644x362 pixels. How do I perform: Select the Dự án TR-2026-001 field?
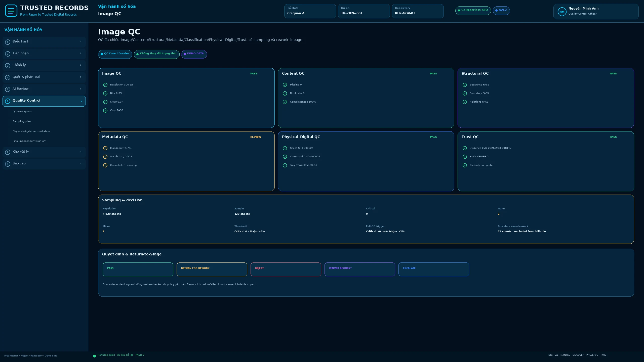(364, 11)
